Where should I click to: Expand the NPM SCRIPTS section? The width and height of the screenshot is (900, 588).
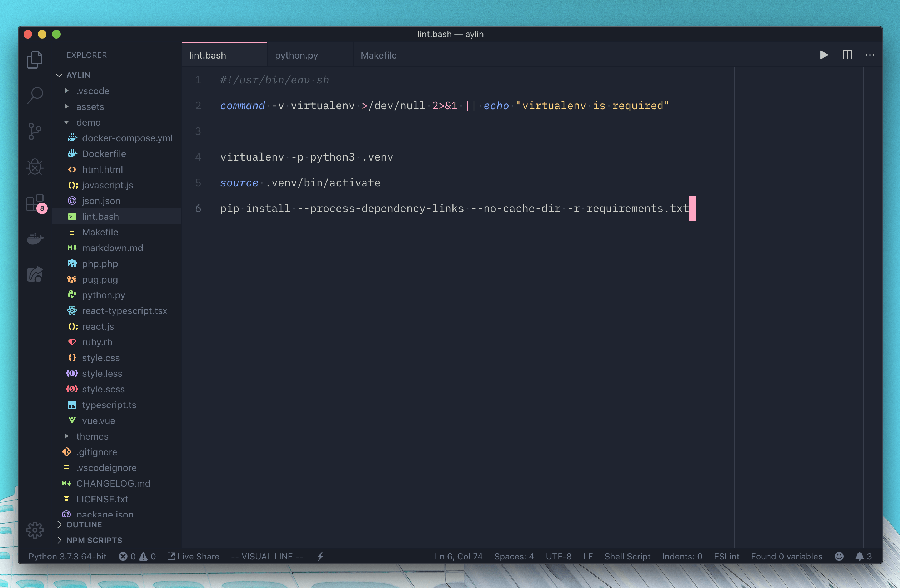pos(94,540)
